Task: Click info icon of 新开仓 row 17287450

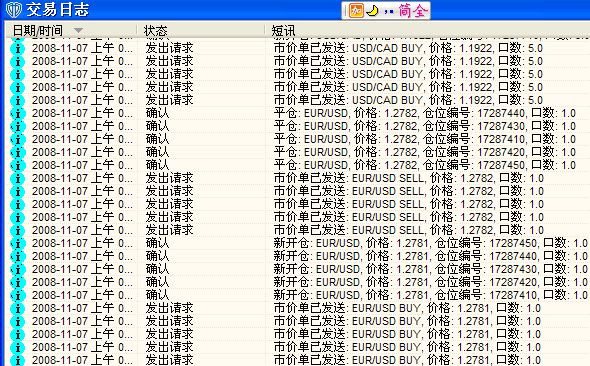Action: pyautogui.click(x=17, y=243)
